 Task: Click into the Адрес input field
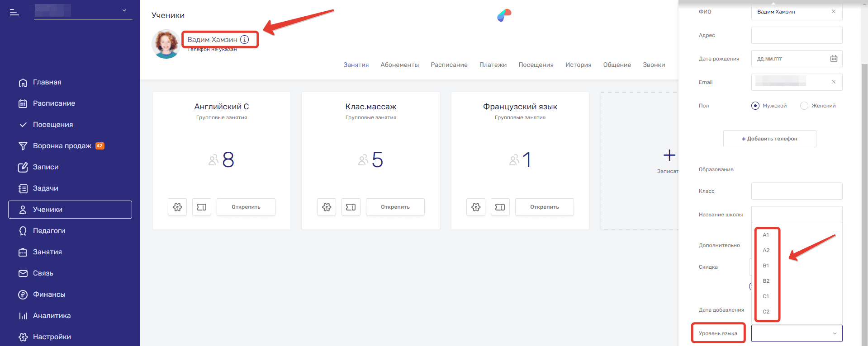click(x=796, y=35)
